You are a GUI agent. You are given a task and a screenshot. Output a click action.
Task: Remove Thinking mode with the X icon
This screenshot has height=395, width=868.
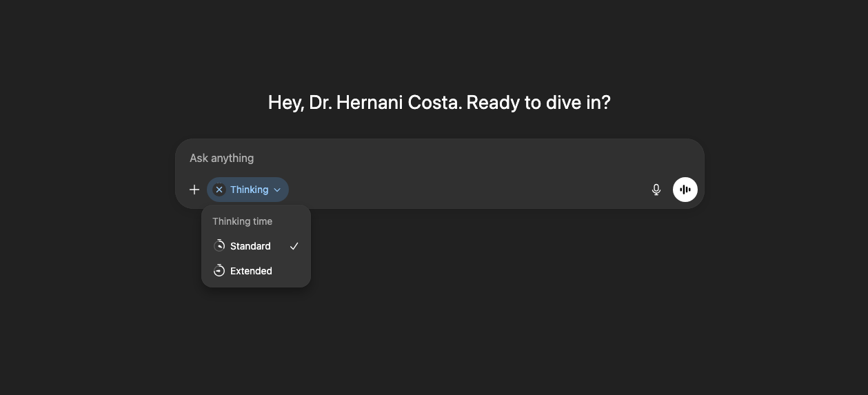(x=219, y=190)
